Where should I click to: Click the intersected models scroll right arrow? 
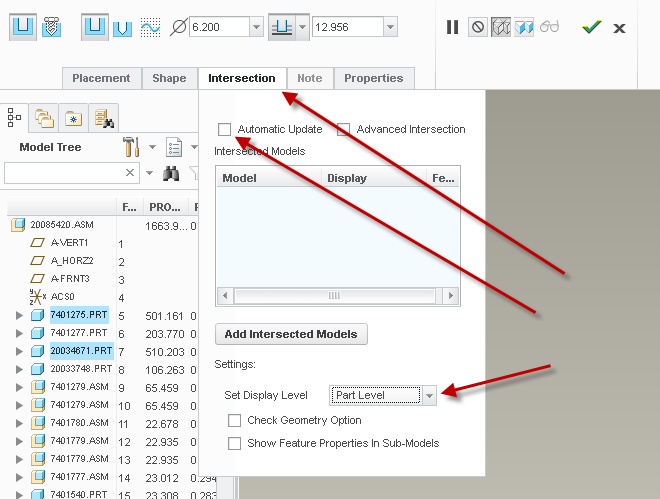coord(451,295)
